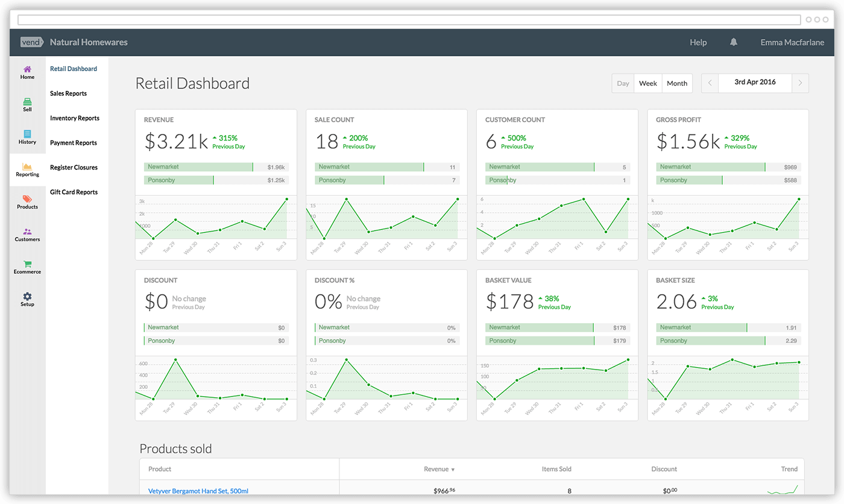The width and height of the screenshot is (844, 504).
Task: Open Inventory Reports menu item
Action: [x=75, y=118]
